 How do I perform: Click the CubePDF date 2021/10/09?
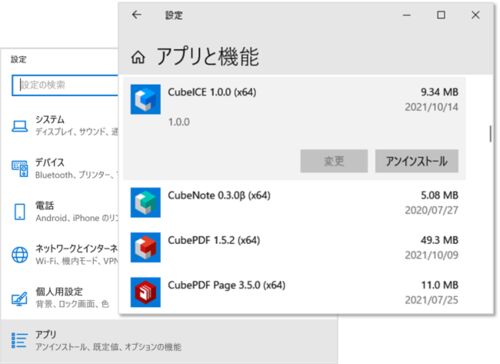point(431,255)
